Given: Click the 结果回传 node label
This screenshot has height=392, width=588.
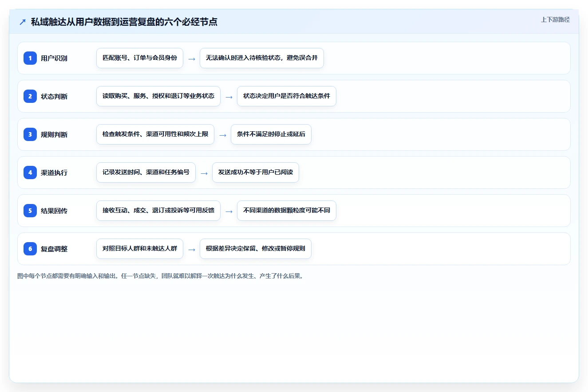Looking at the screenshot, I should [54, 211].
